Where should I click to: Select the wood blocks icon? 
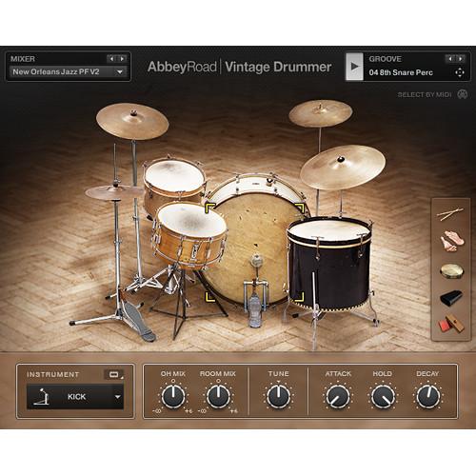(451, 324)
